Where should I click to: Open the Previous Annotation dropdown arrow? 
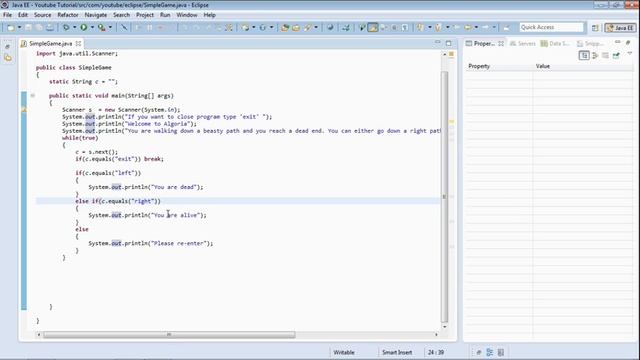[447, 27]
